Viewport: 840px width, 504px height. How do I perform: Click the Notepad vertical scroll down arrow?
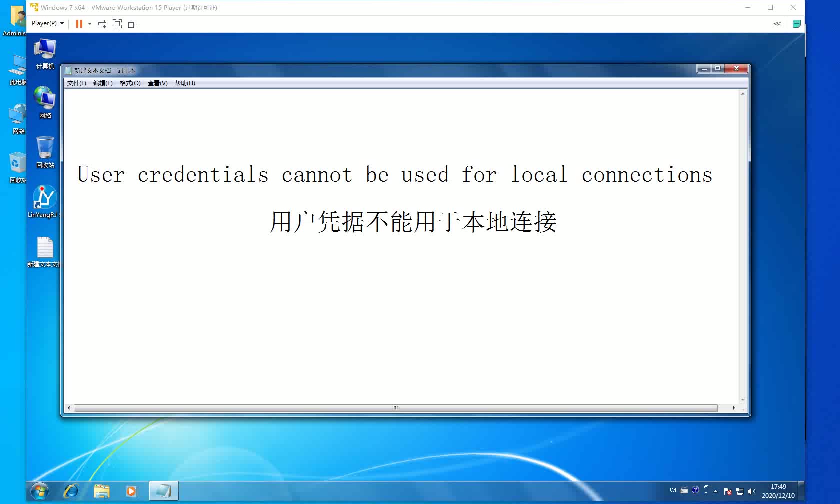[x=743, y=399]
